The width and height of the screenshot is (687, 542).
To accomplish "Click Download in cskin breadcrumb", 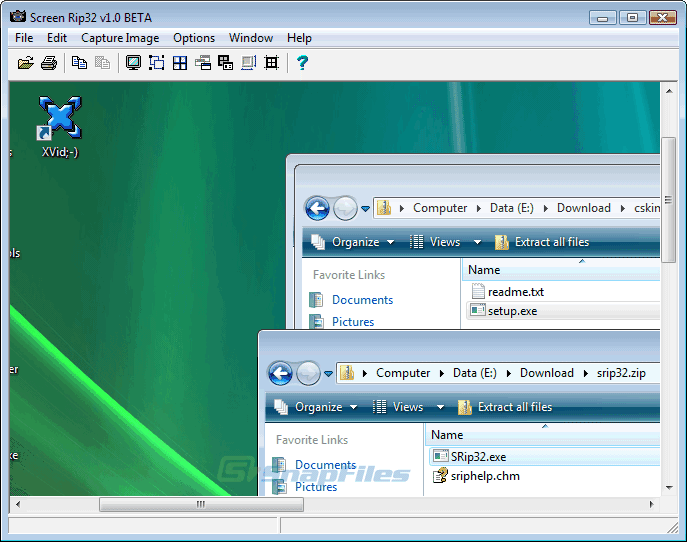I will 584,208.
